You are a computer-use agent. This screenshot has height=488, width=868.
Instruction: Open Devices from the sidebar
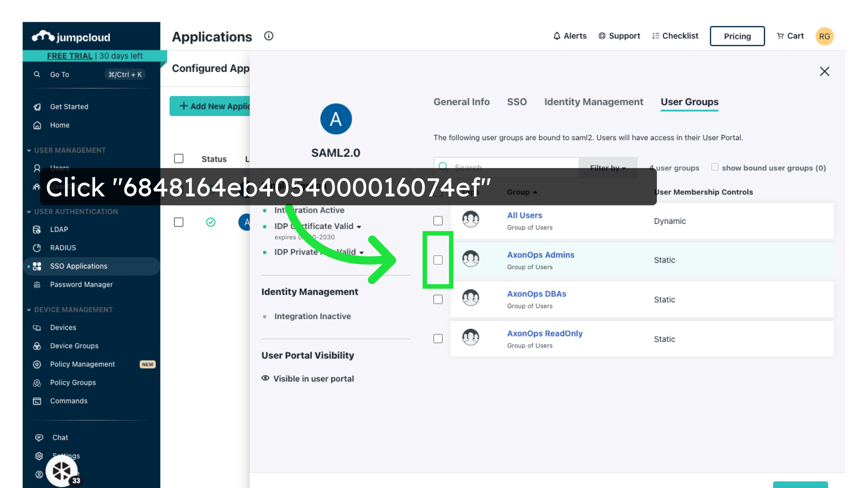[63, 328]
